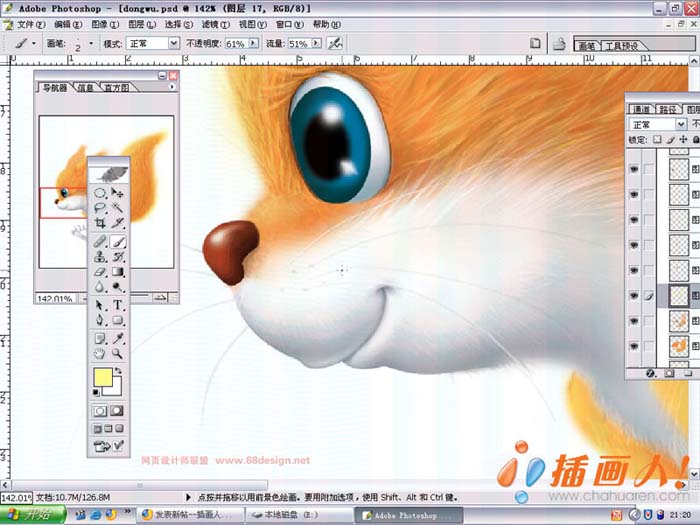
Task: Select the Healing Brush tool
Action: tap(100, 242)
